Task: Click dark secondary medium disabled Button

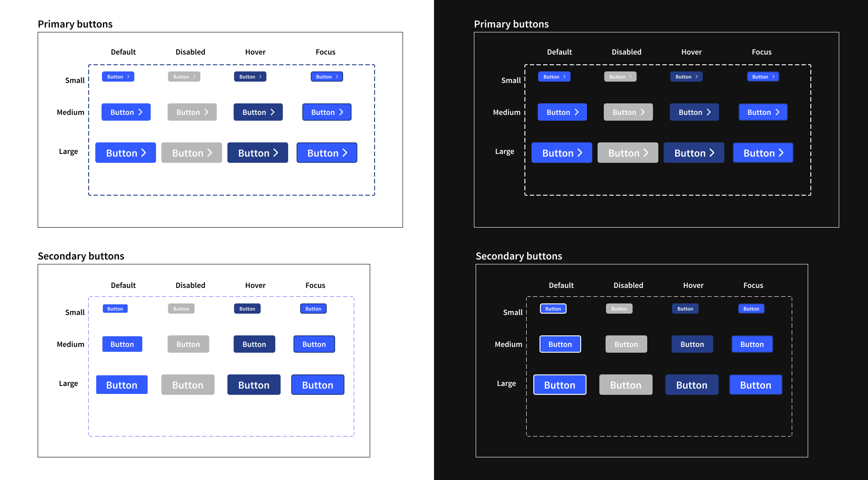Action: pyautogui.click(x=626, y=344)
